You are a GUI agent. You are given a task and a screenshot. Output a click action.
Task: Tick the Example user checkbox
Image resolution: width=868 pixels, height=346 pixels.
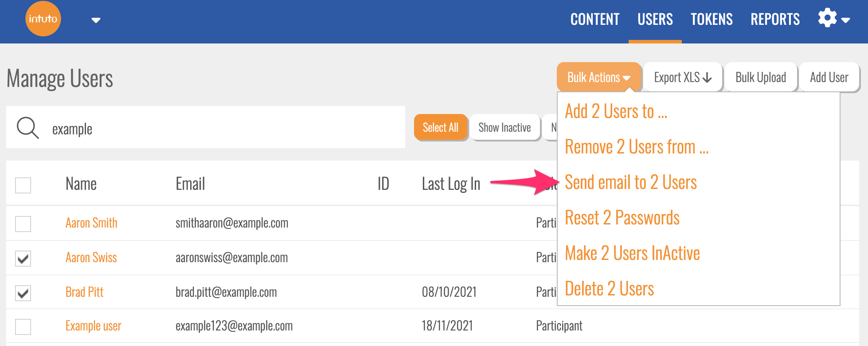(x=23, y=326)
